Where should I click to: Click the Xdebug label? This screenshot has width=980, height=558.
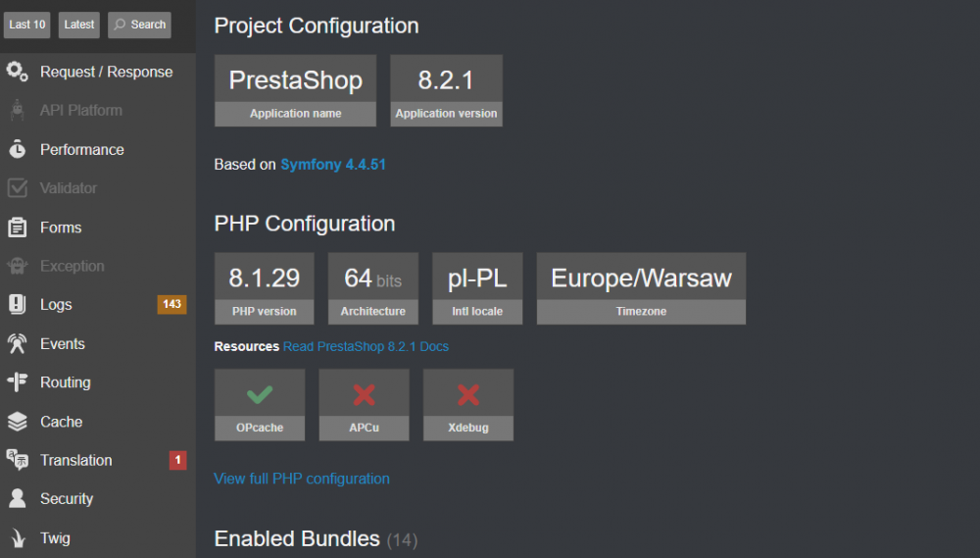point(468,428)
